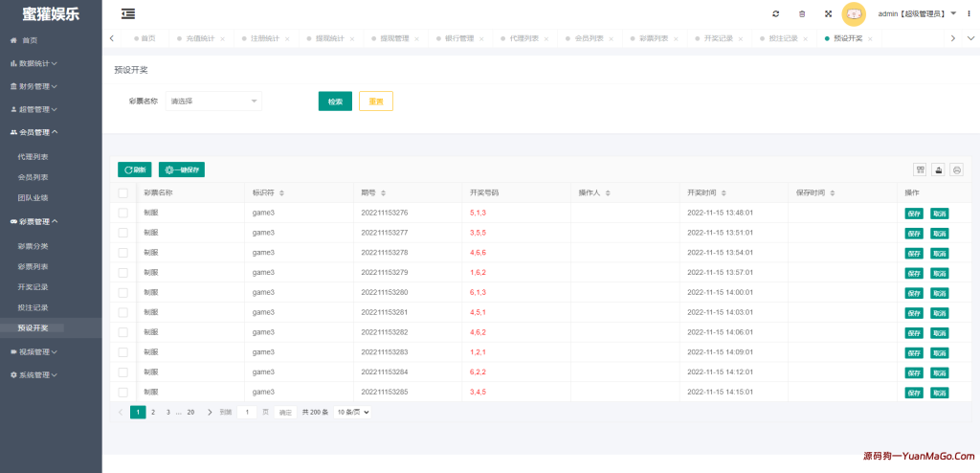Click the admin avatar image
This screenshot has width=980, height=473.
[854, 14]
